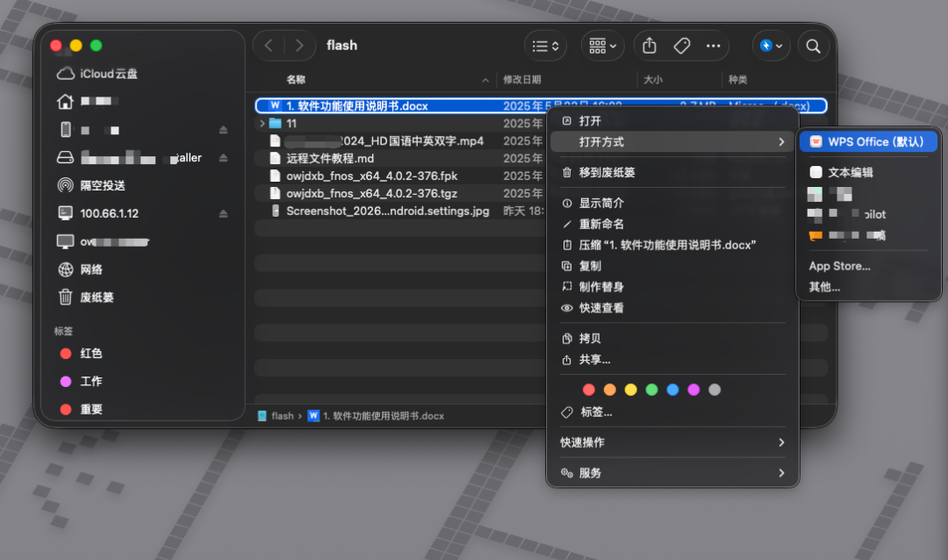Viewport: 948px width, 560px height.
Task: Open the blue circular toolbar dropdown
Action: point(771,46)
